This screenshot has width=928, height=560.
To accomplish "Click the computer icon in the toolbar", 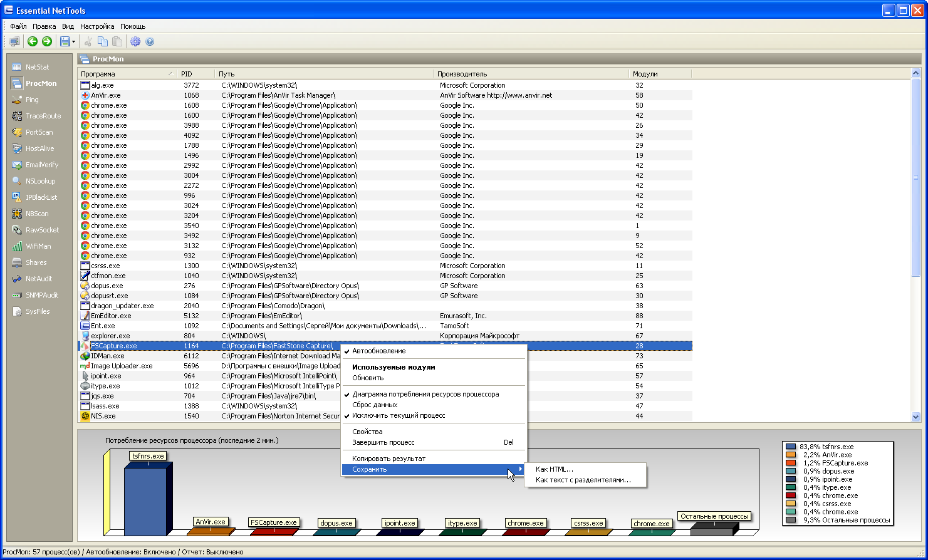I will point(14,41).
